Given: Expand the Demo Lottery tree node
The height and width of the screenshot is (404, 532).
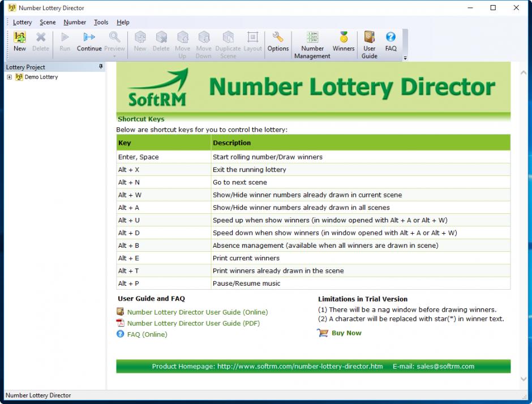Looking at the screenshot, I should [10, 77].
